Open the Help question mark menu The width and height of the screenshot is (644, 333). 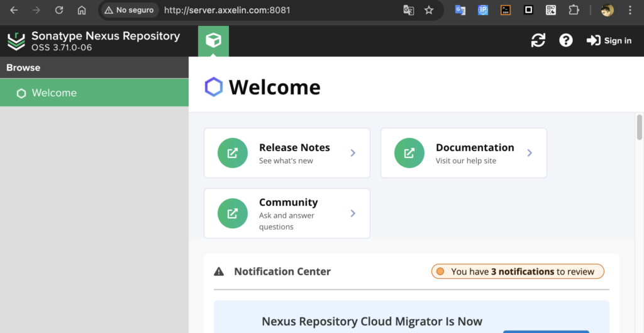(566, 41)
